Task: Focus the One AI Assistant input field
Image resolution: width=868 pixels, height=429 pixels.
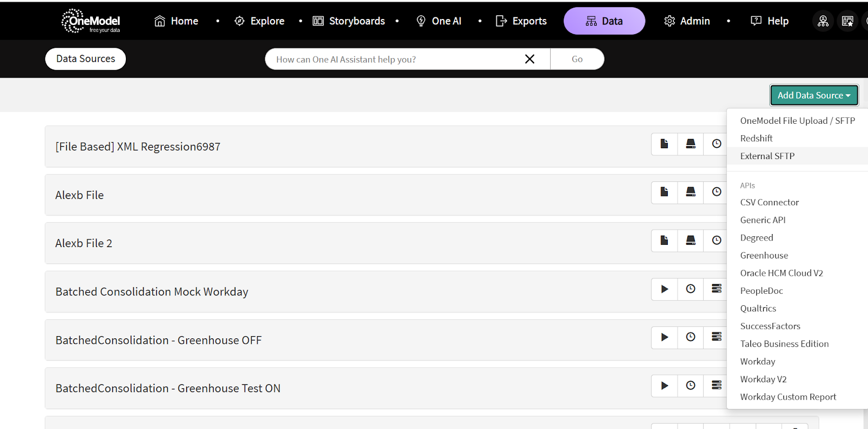Action: [x=391, y=59]
